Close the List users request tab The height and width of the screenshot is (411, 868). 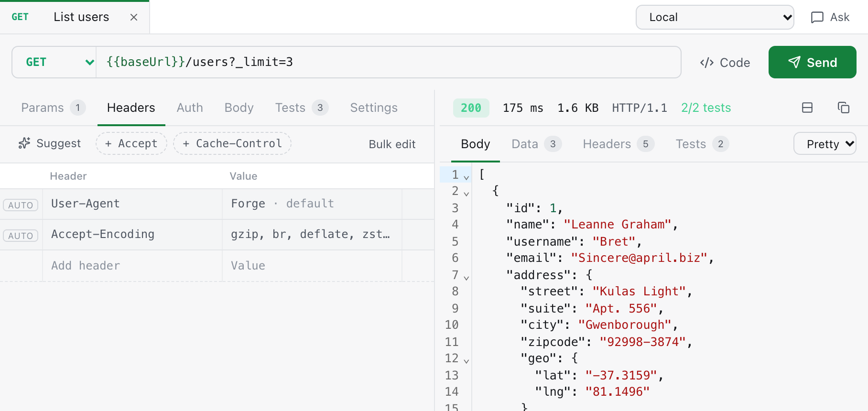pyautogui.click(x=134, y=17)
